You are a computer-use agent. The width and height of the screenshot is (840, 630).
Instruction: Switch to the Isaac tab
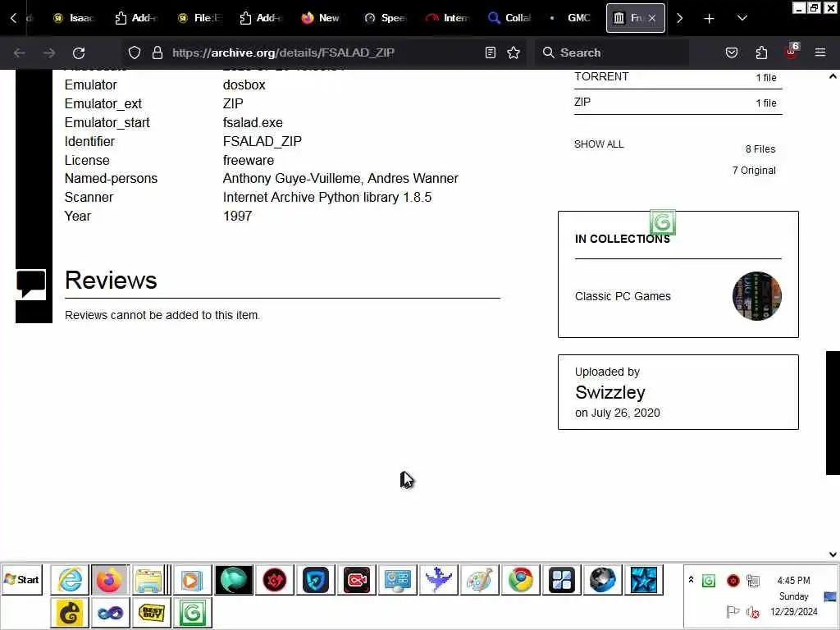click(x=74, y=18)
